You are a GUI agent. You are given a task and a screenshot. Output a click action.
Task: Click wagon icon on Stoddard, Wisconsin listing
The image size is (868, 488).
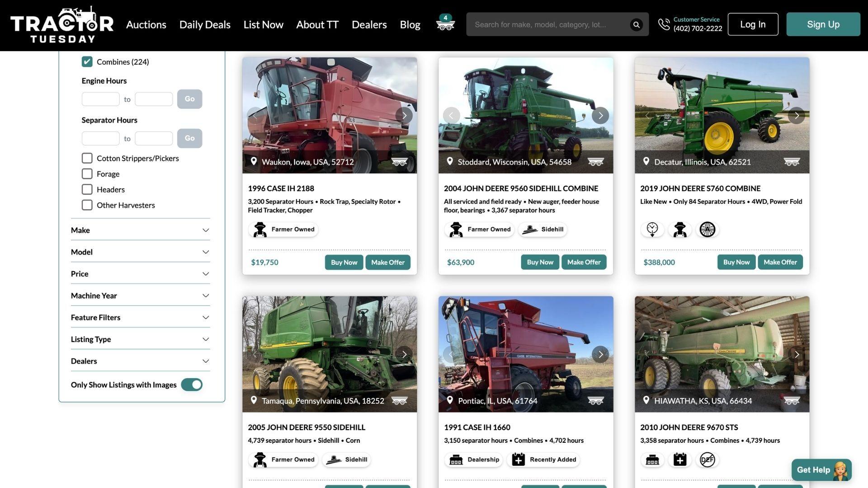coord(595,162)
